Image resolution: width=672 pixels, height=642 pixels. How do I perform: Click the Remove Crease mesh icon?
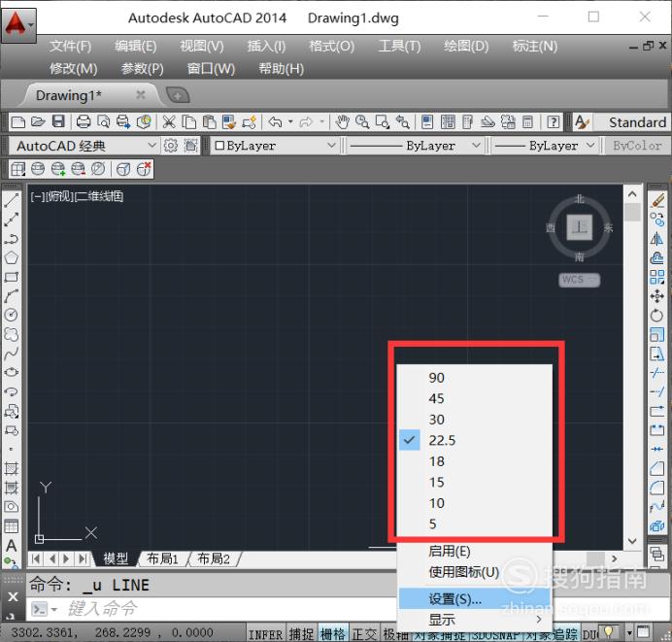tap(144, 169)
